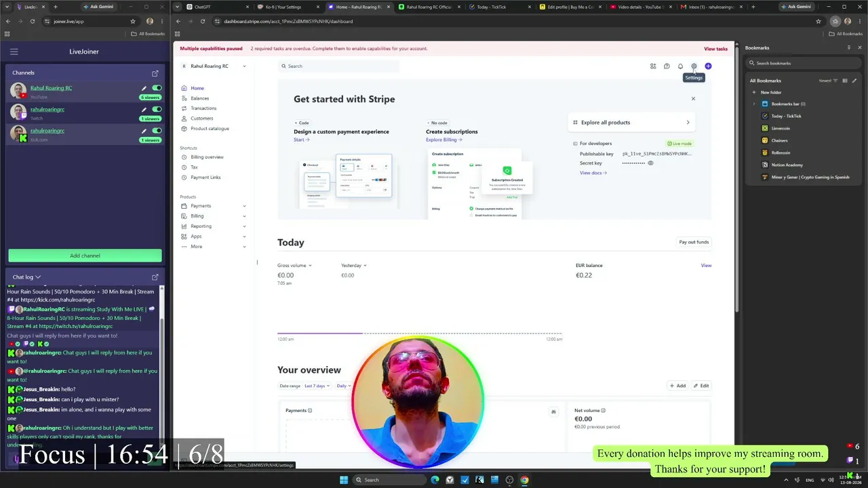868x488 pixels.
Task: Open Stripe notifications bell
Action: [x=680, y=66]
